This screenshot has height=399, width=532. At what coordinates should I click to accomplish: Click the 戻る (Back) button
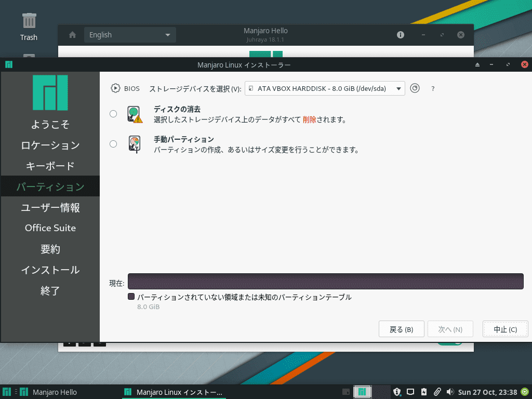pyautogui.click(x=401, y=329)
